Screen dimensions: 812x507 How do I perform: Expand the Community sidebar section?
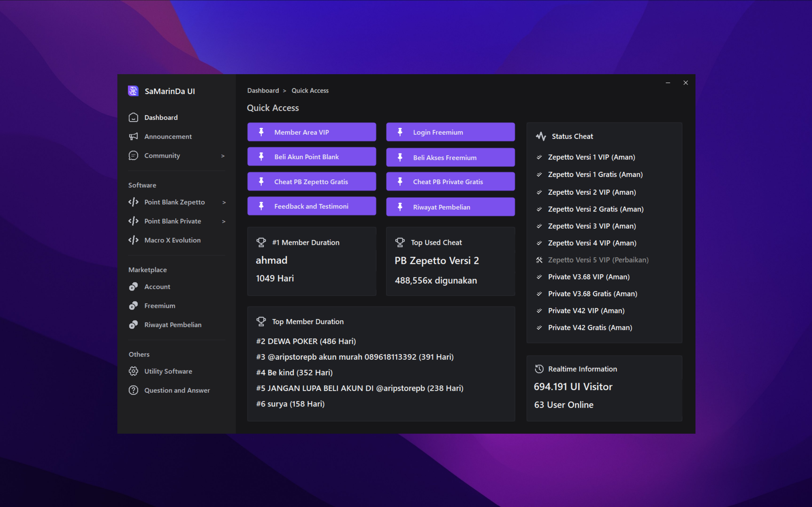[x=223, y=156]
